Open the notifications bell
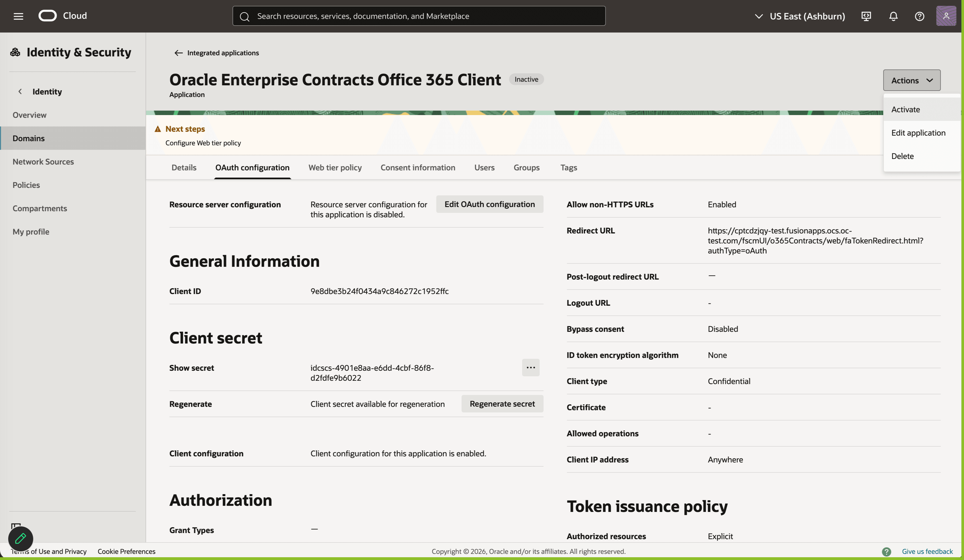The image size is (964, 560). (893, 16)
